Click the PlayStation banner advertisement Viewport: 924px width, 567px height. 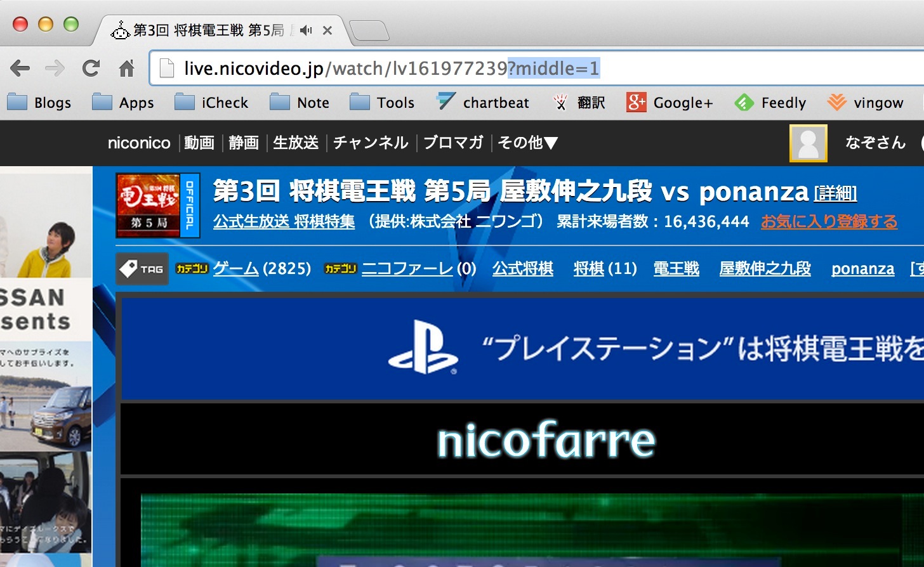coord(523,349)
